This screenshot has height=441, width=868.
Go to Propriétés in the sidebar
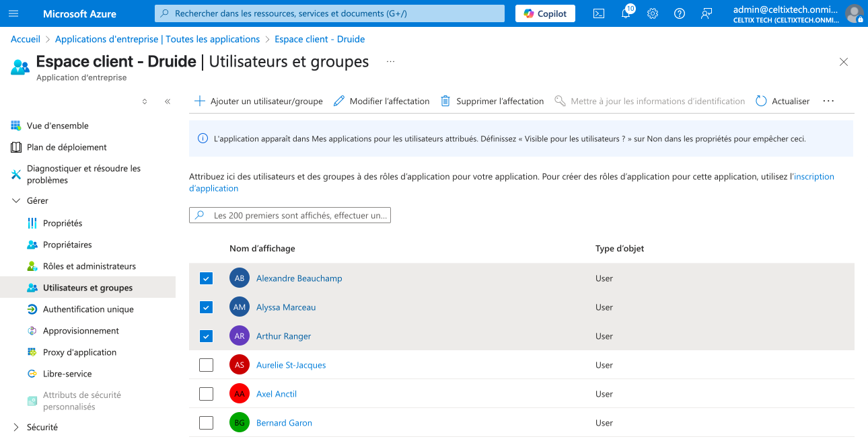click(63, 223)
